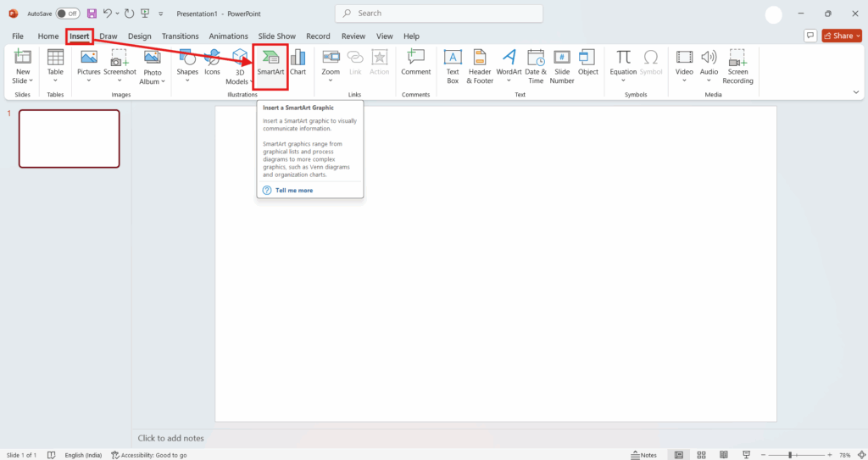
Task: Open the Table dropdown menu
Action: pos(55,81)
